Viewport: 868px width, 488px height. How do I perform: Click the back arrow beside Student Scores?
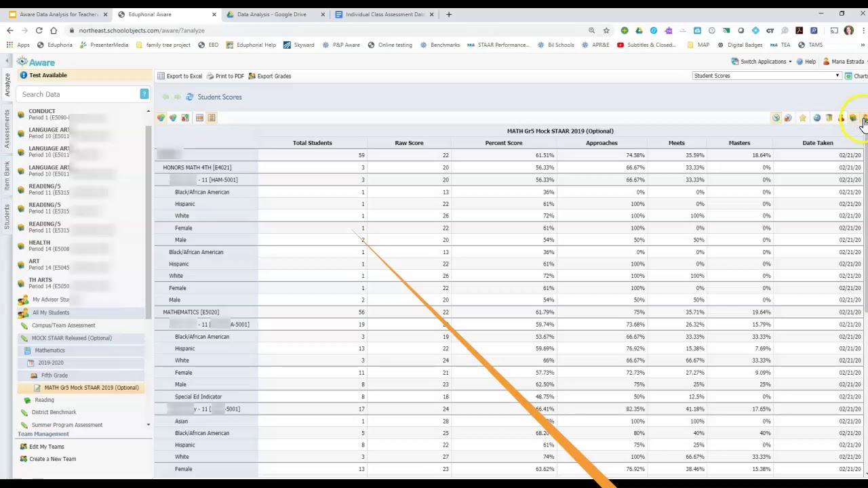[x=166, y=97]
